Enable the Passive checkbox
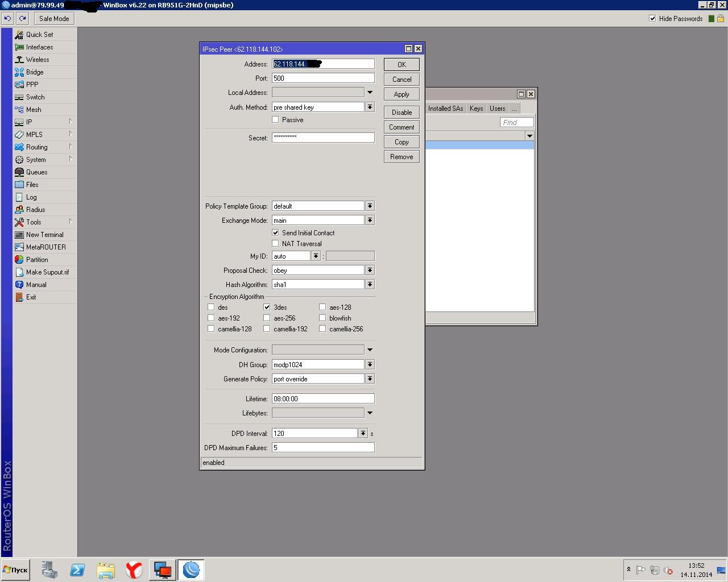728x582 pixels. click(275, 120)
